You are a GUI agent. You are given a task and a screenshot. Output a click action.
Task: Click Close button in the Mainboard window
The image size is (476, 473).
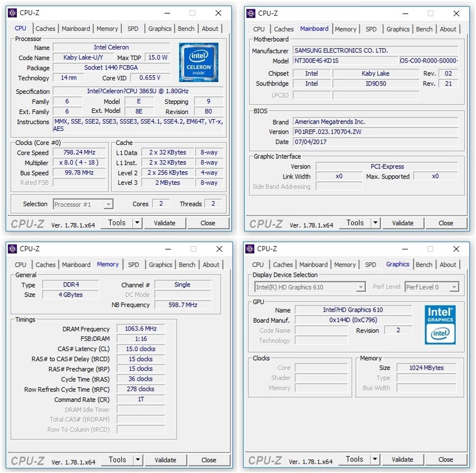tap(446, 223)
